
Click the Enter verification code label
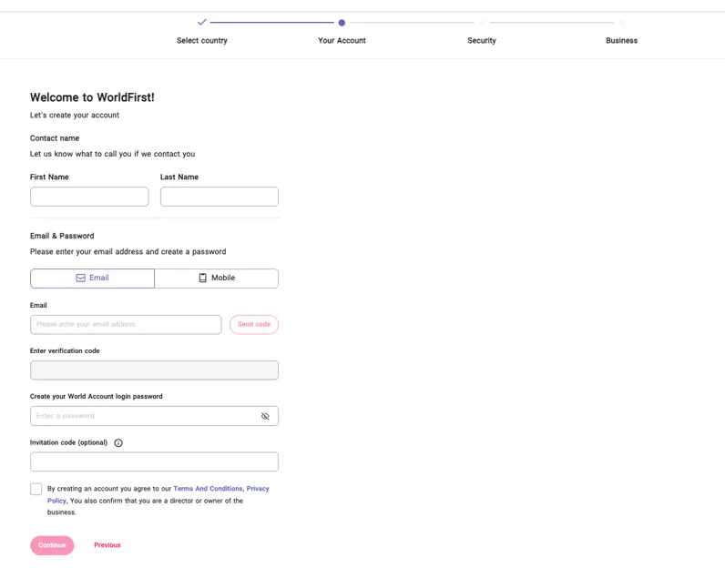(x=65, y=350)
